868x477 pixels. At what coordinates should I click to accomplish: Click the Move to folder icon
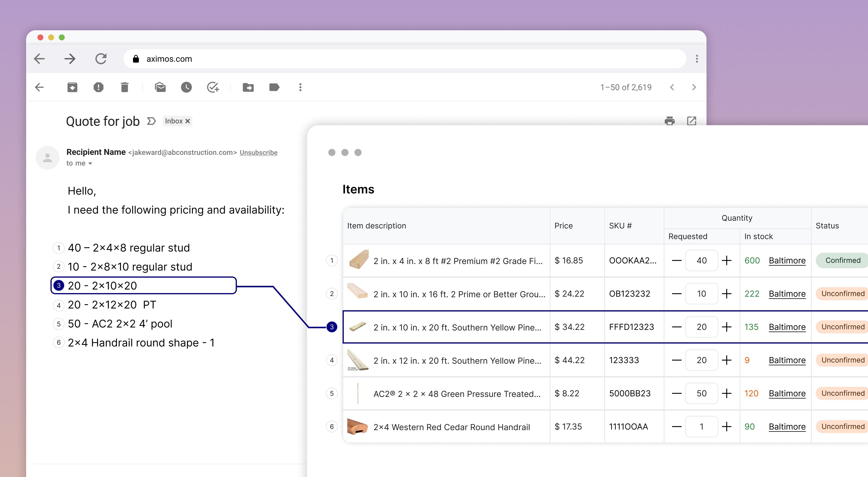[248, 88]
